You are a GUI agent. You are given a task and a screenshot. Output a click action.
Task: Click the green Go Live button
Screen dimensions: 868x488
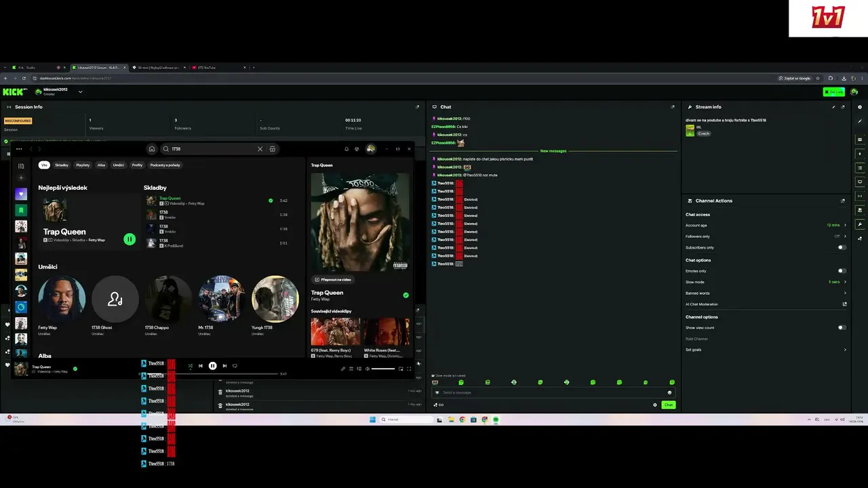(x=833, y=91)
